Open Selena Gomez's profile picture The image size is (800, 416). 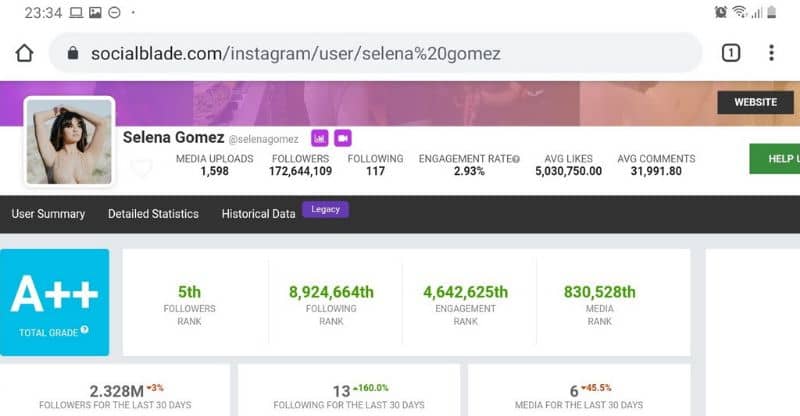coord(69,141)
